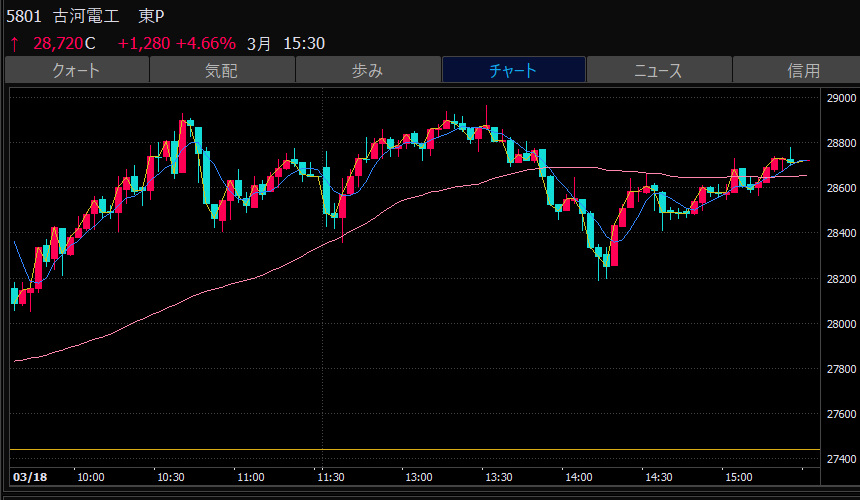Image resolution: width=860 pixels, height=500 pixels.
Task: Click the active チャート tab
Action: pyautogui.click(x=513, y=70)
